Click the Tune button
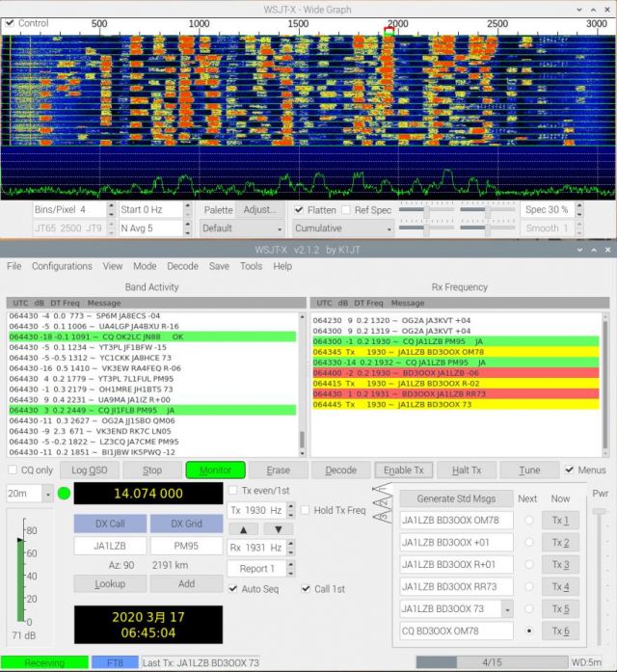This screenshot has width=617, height=672. (x=529, y=470)
